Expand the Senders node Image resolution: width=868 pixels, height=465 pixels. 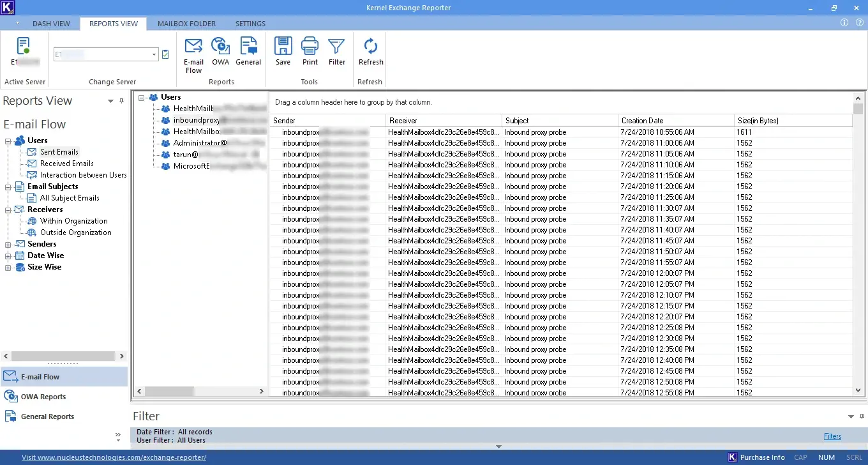point(8,244)
